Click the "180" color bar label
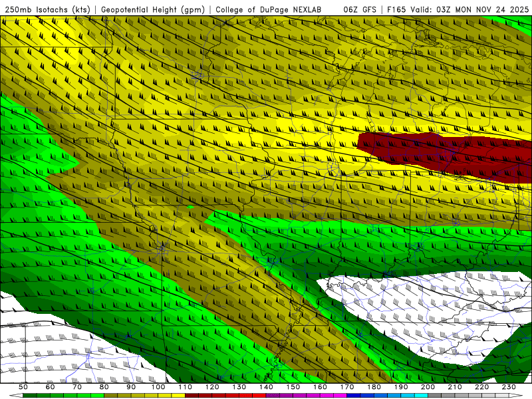 pos(374,387)
